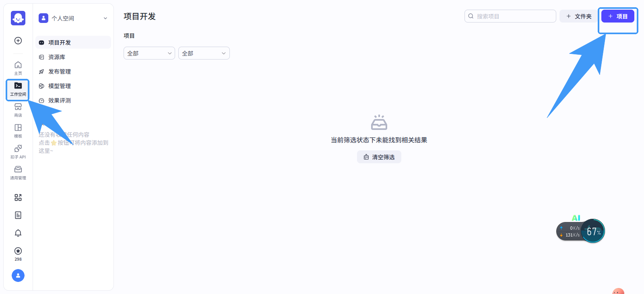Select 效果评测 in the side menu
This screenshot has width=644, height=294.
coord(73,100)
